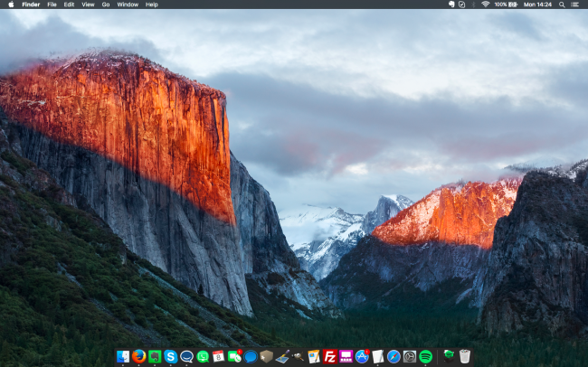Viewport: 588px width, 367px height.
Task: Launch GIMP from the dock
Action: 299,356
